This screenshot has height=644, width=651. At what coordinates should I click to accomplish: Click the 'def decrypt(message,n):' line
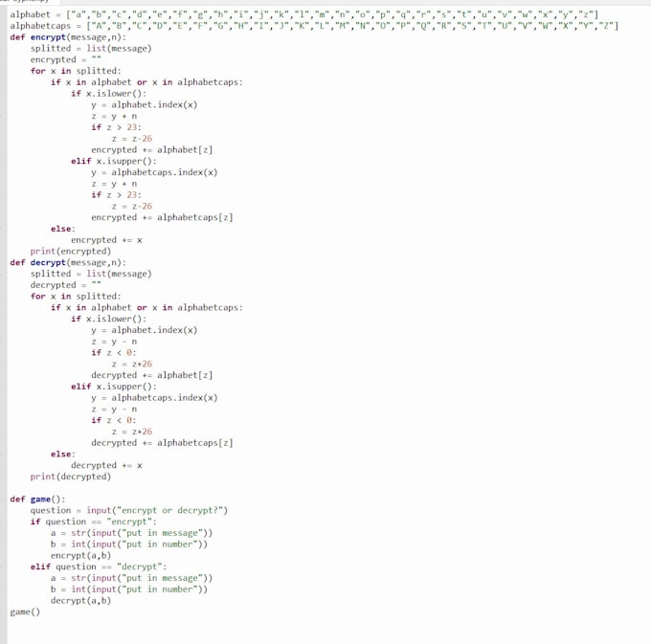point(68,262)
